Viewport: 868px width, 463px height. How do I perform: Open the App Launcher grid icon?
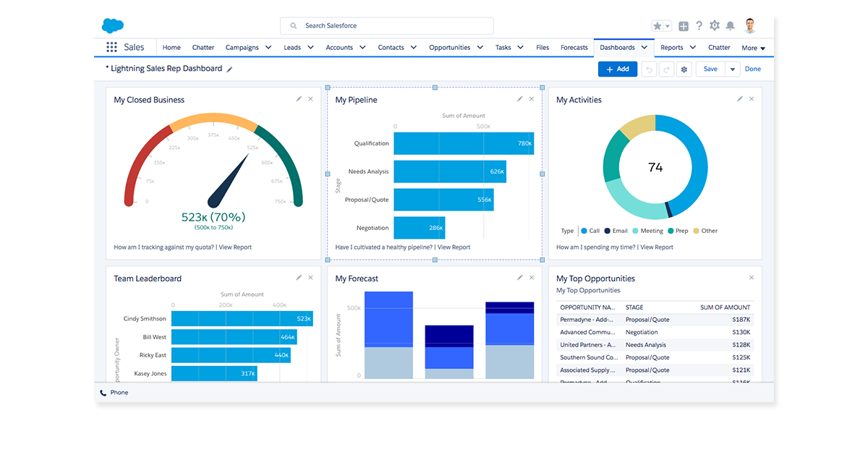point(111,47)
